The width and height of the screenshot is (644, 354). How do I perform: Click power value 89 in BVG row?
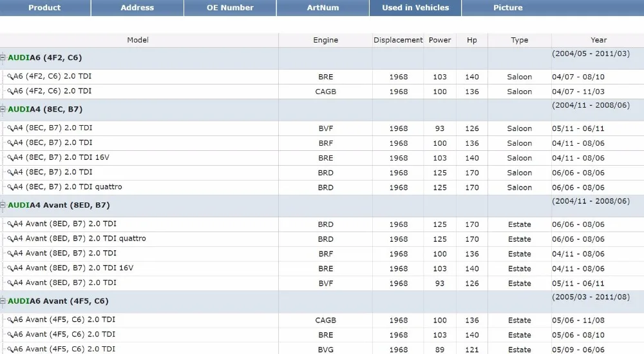pos(440,349)
